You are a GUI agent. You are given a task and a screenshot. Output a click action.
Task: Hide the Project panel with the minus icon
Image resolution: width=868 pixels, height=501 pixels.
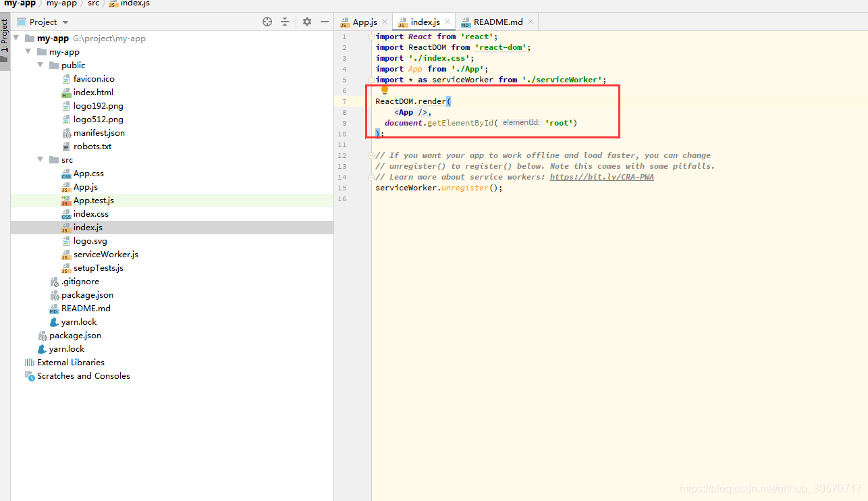coord(323,22)
